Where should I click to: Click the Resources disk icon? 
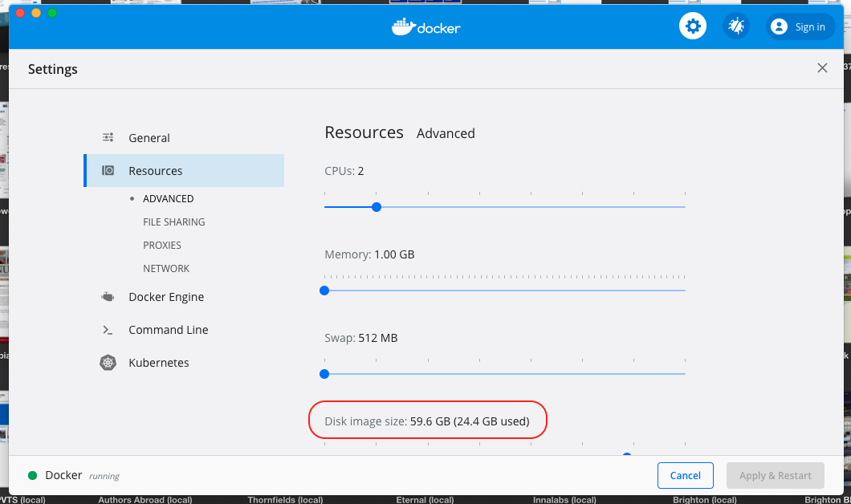[x=108, y=170]
